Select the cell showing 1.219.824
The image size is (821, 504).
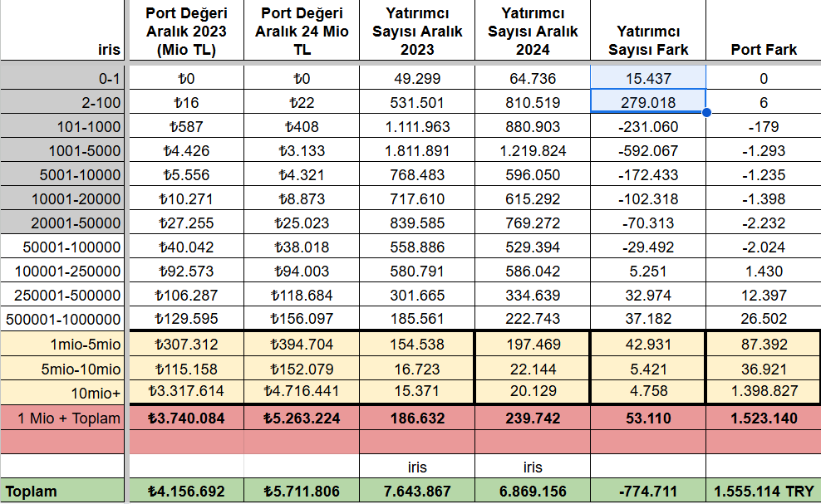[533, 150]
